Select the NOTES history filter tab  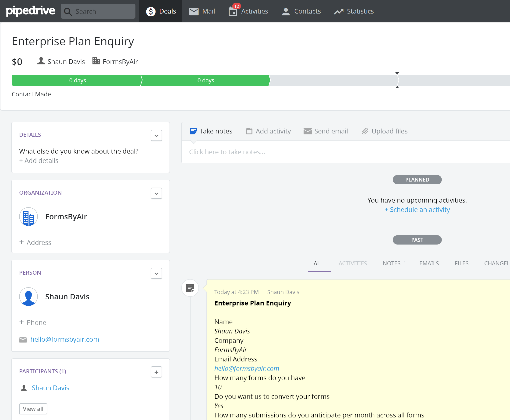394,263
